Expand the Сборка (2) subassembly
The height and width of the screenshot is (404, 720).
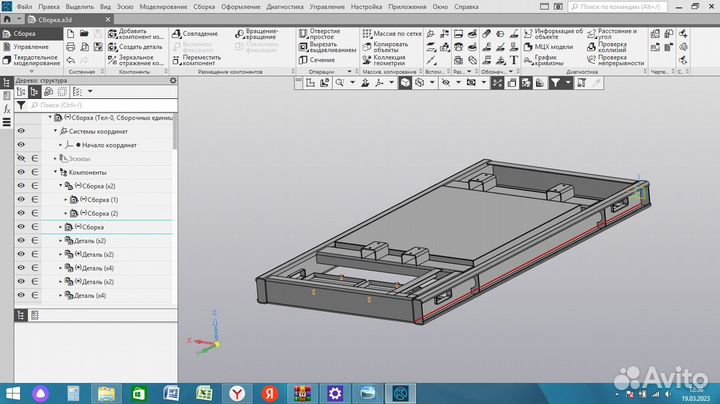[66, 213]
